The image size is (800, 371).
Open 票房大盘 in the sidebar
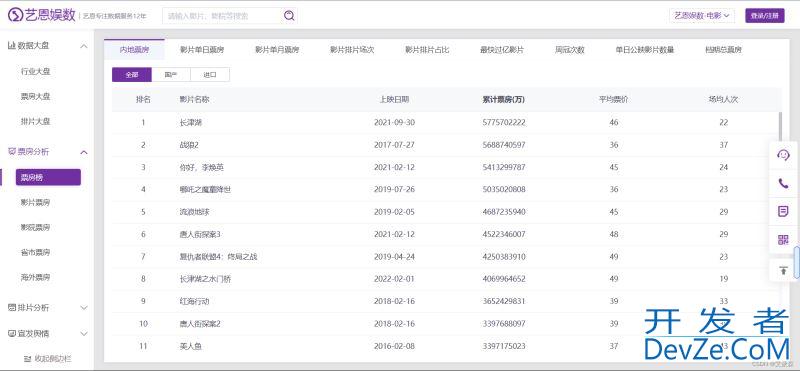pyautogui.click(x=36, y=96)
